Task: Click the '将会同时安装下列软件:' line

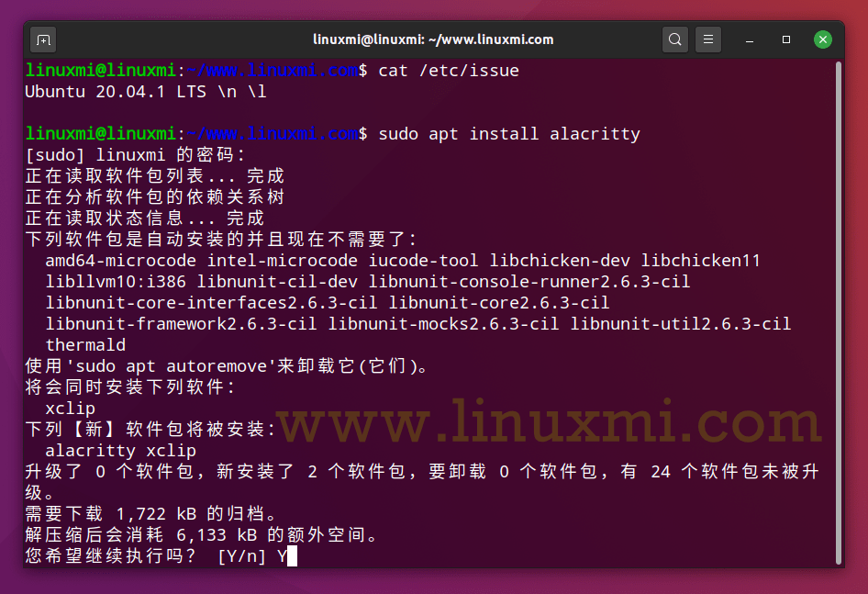Action: 130,387
